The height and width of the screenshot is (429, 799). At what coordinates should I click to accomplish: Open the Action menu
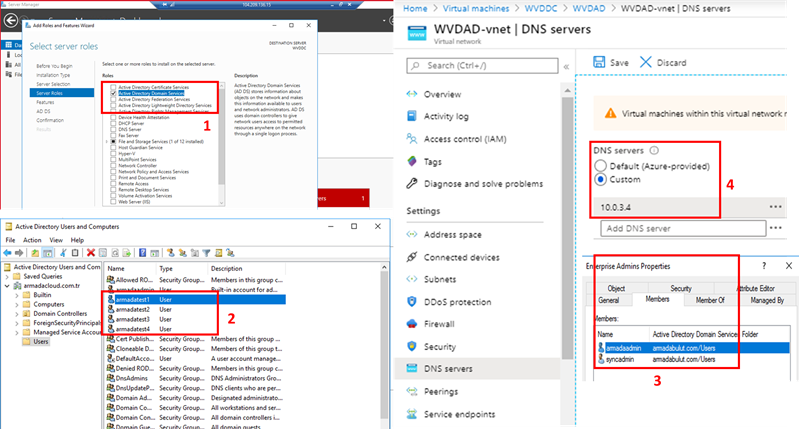click(x=32, y=240)
